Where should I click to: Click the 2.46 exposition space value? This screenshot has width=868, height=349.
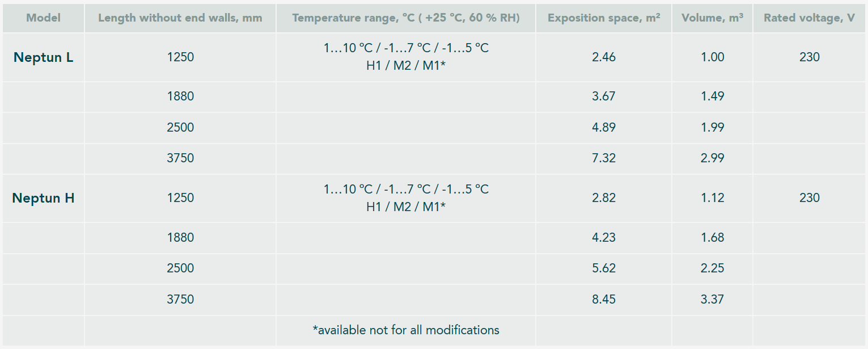(x=604, y=57)
